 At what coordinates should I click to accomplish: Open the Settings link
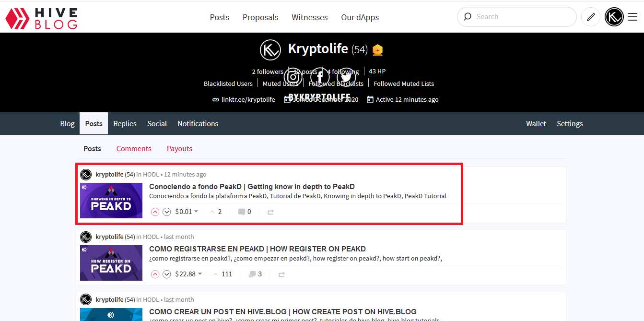(570, 123)
